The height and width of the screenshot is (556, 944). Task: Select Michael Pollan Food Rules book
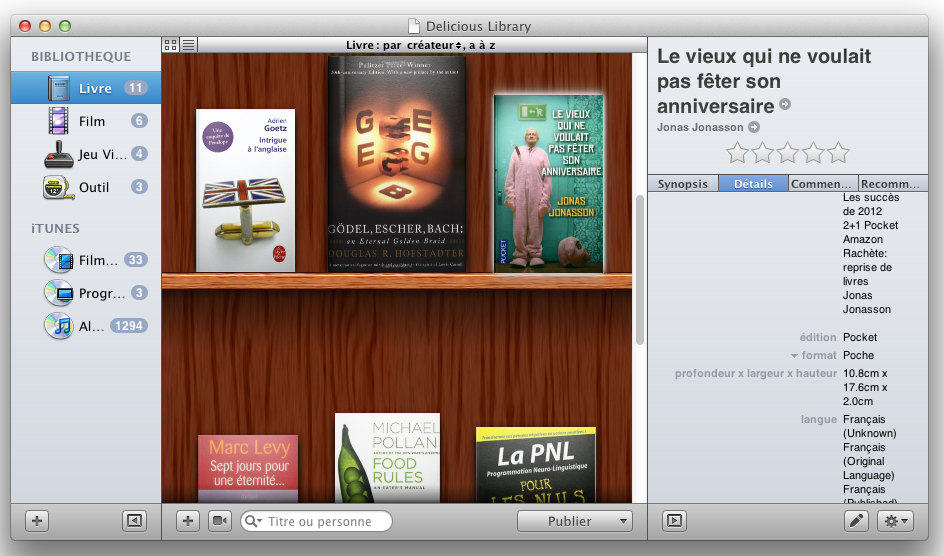coord(388,458)
